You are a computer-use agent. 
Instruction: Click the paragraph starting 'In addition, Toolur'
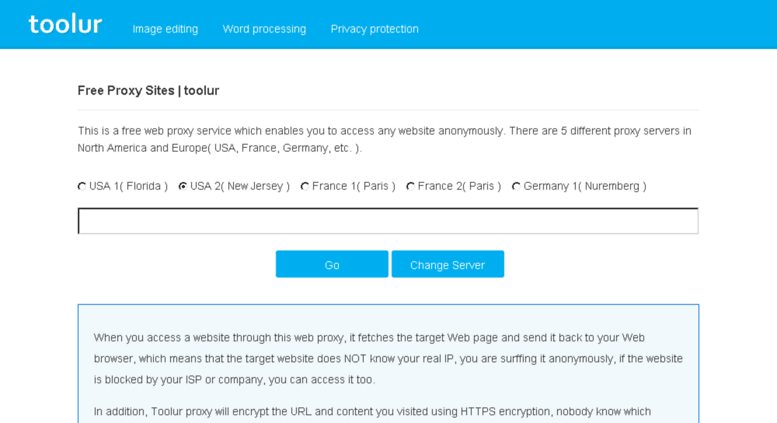[x=372, y=412]
